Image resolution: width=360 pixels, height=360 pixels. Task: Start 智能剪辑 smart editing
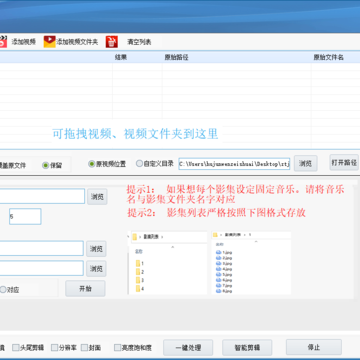pyautogui.click(x=247, y=348)
